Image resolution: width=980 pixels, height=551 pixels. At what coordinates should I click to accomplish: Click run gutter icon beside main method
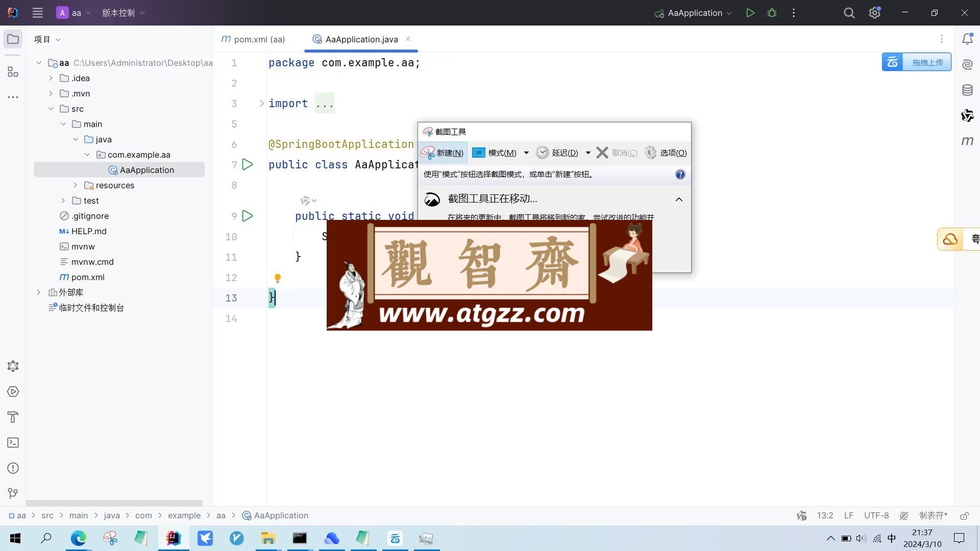(x=248, y=216)
